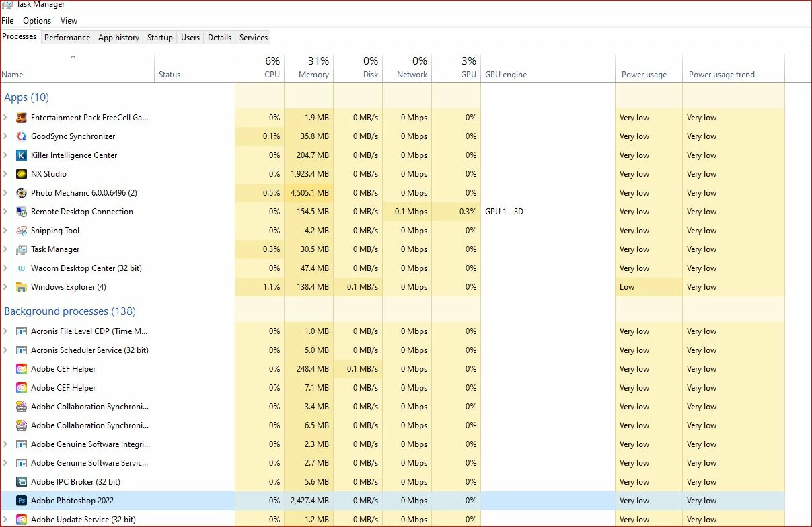
Task: Expand the Entertainment Pack FreeCell row
Action: point(5,118)
